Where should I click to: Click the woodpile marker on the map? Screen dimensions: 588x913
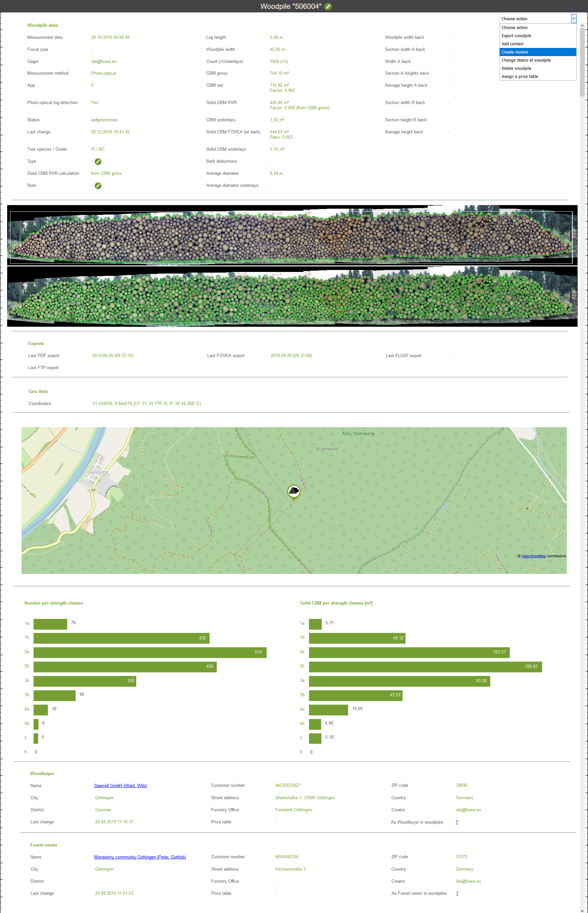(x=293, y=491)
